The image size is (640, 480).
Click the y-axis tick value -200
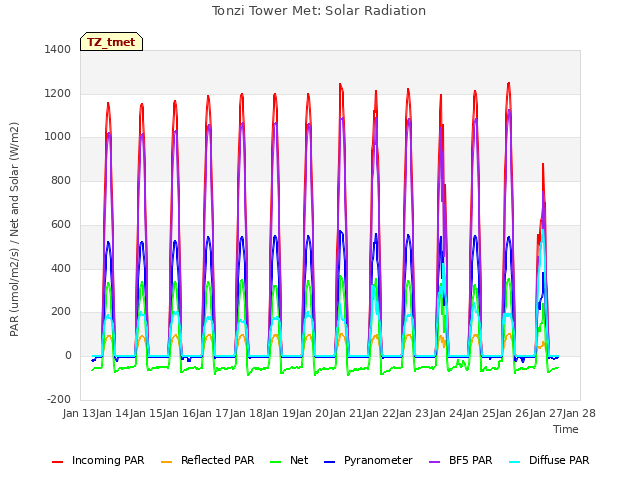tap(59, 399)
